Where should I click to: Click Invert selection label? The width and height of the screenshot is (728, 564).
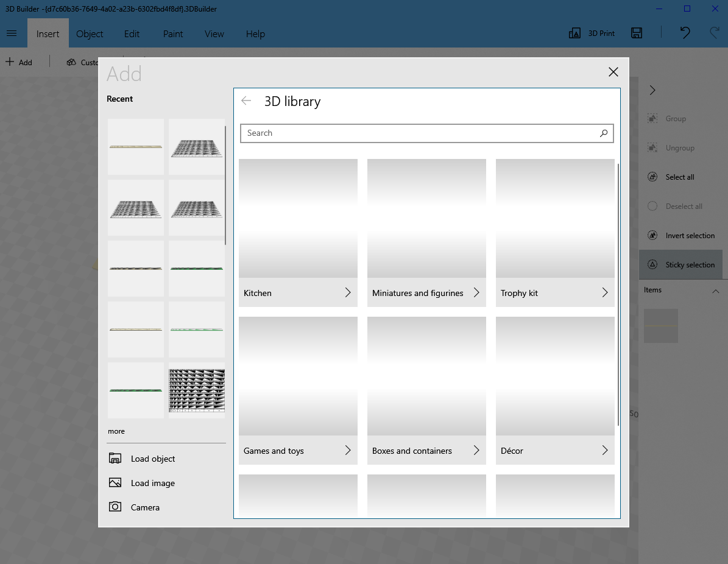[690, 235]
